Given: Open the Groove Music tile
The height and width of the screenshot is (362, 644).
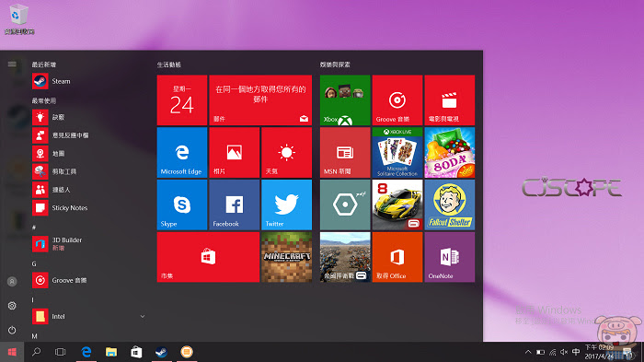Looking at the screenshot, I should tap(397, 100).
